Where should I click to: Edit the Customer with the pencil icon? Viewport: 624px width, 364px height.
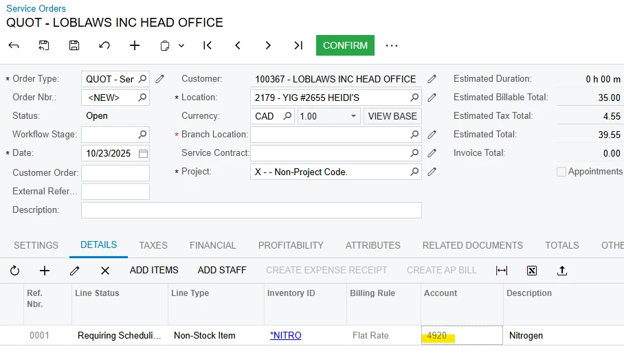(432, 79)
